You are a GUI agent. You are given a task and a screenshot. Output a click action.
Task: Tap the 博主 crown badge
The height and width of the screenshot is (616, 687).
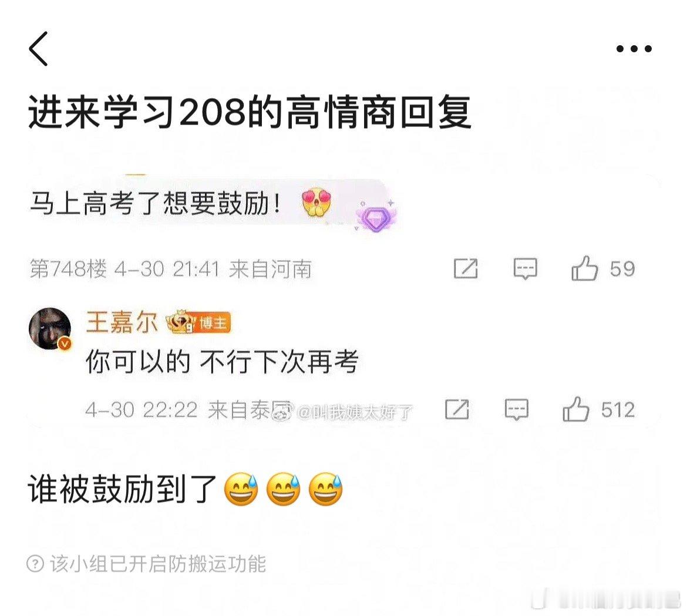click(198, 322)
